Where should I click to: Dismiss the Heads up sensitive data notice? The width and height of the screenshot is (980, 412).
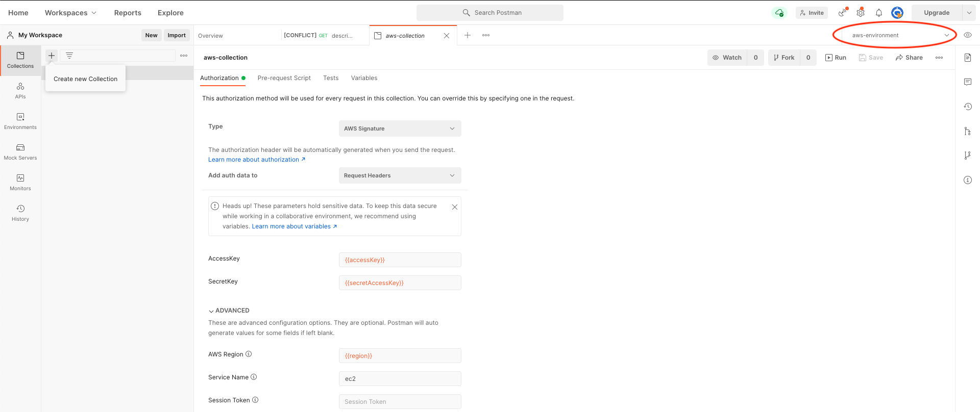pyautogui.click(x=455, y=207)
